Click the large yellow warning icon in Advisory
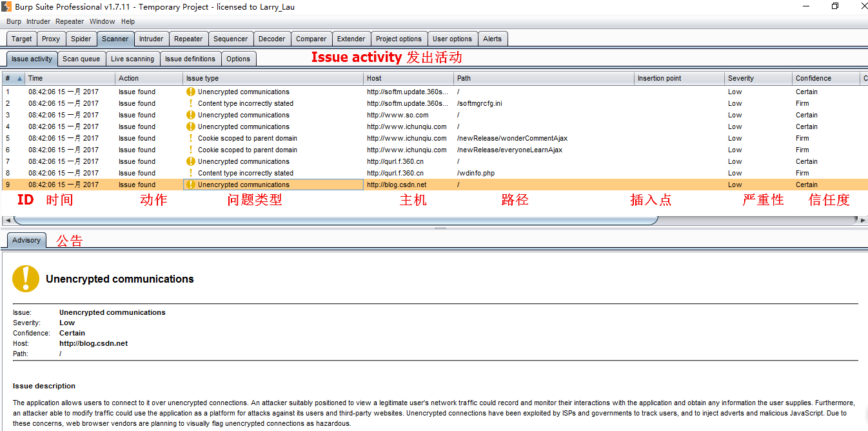The height and width of the screenshot is (431, 868). [x=26, y=279]
